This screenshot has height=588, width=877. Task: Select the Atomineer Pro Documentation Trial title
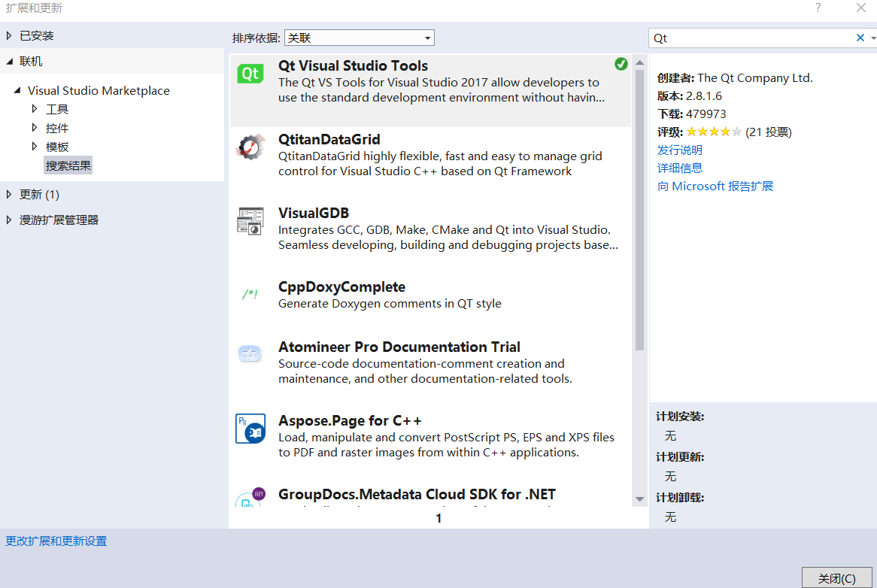point(399,347)
